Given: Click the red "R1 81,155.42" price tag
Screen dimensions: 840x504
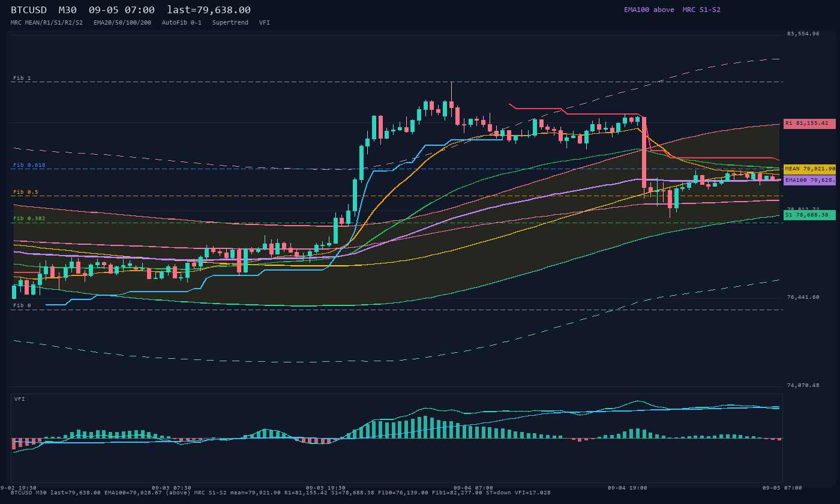Looking at the screenshot, I should click(809, 124).
